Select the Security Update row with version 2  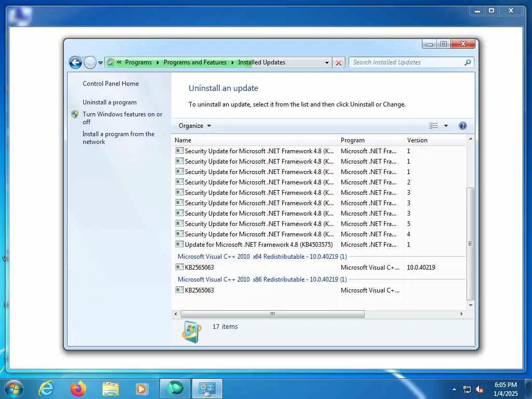tap(320, 182)
